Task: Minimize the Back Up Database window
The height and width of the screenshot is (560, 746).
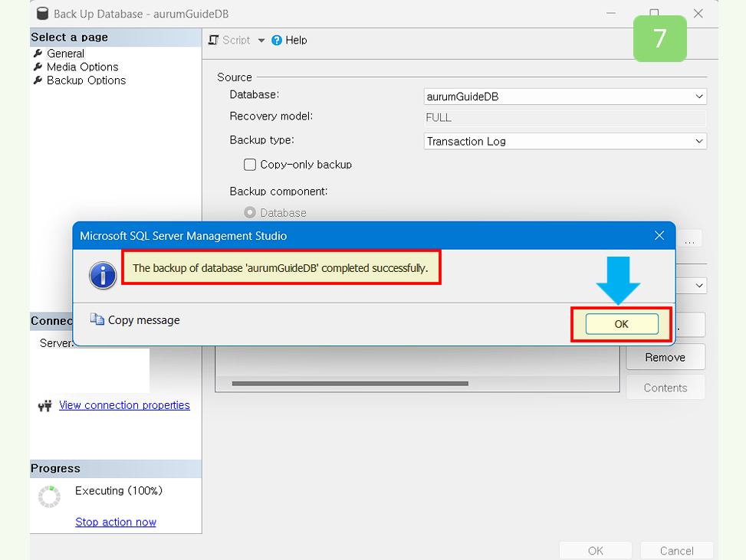Action: [611, 13]
